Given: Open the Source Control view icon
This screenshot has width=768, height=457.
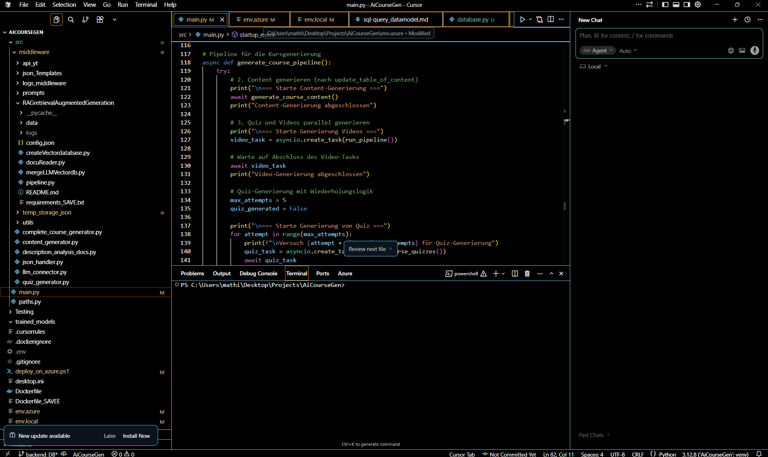Looking at the screenshot, I should click(85, 19).
